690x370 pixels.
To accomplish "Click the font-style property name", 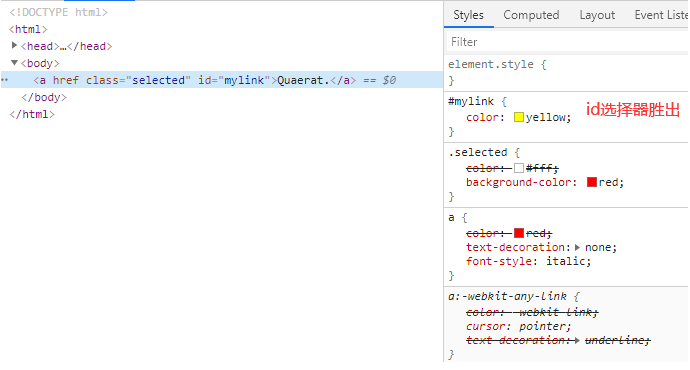I will (499, 261).
